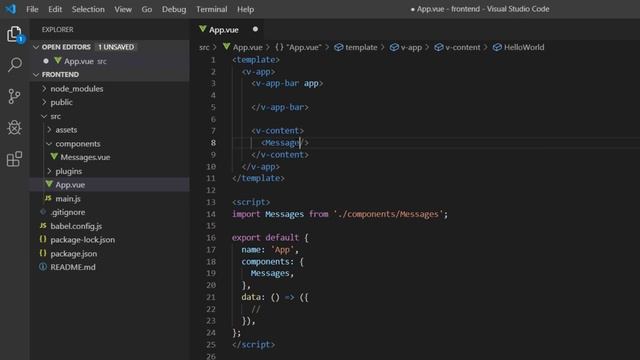Click name: 'App' on line 17
Viewport: 640px width, 360px height.
(x=270, y=249)
